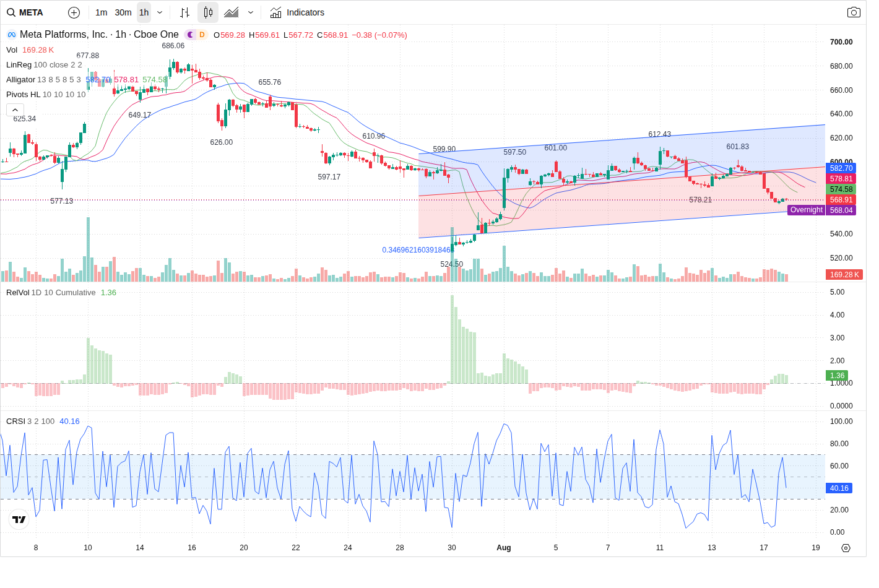Select the Vol indicator legend

point(12,50)
